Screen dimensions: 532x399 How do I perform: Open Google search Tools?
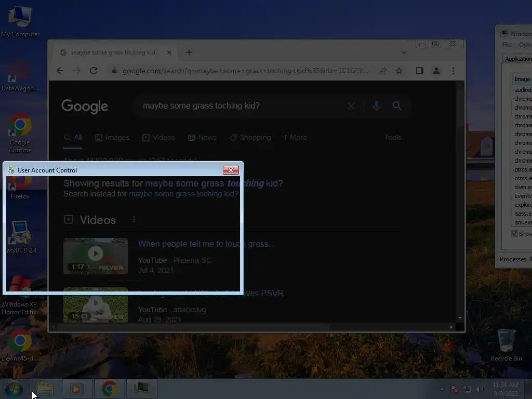coord(393,137)
